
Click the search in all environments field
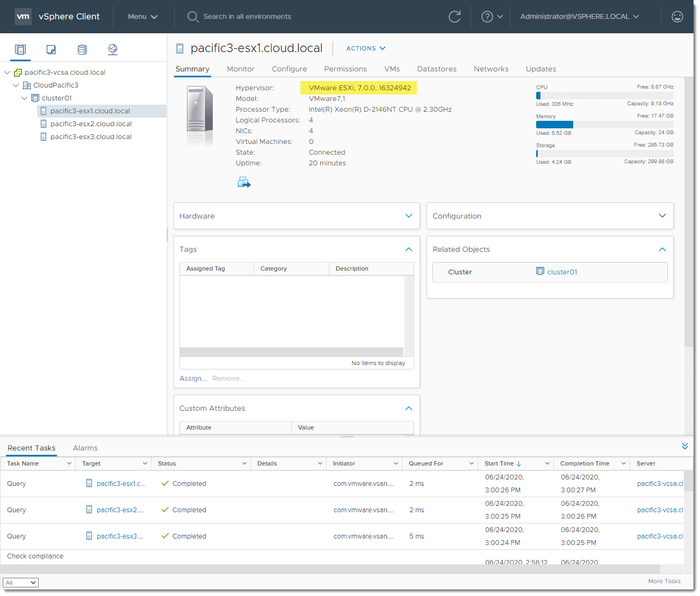(x=247, y=17)
